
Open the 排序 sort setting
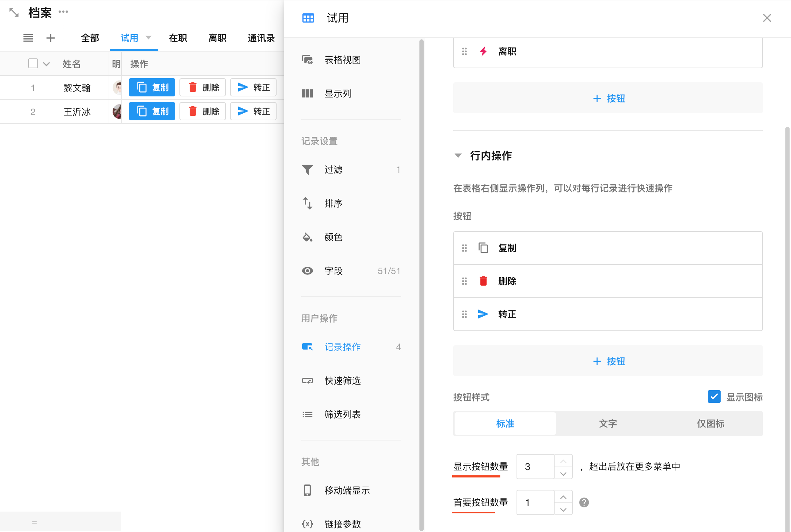pos(333,203)
